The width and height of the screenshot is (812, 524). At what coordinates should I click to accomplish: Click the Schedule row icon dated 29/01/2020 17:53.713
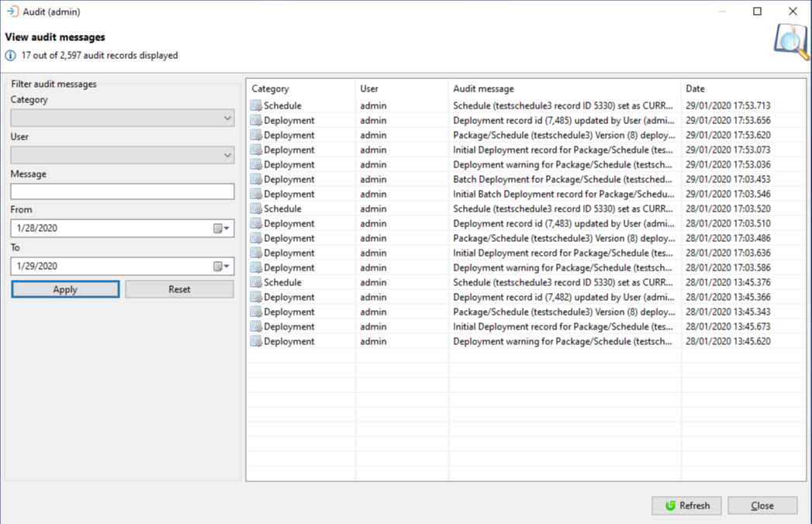pos(256,105)
